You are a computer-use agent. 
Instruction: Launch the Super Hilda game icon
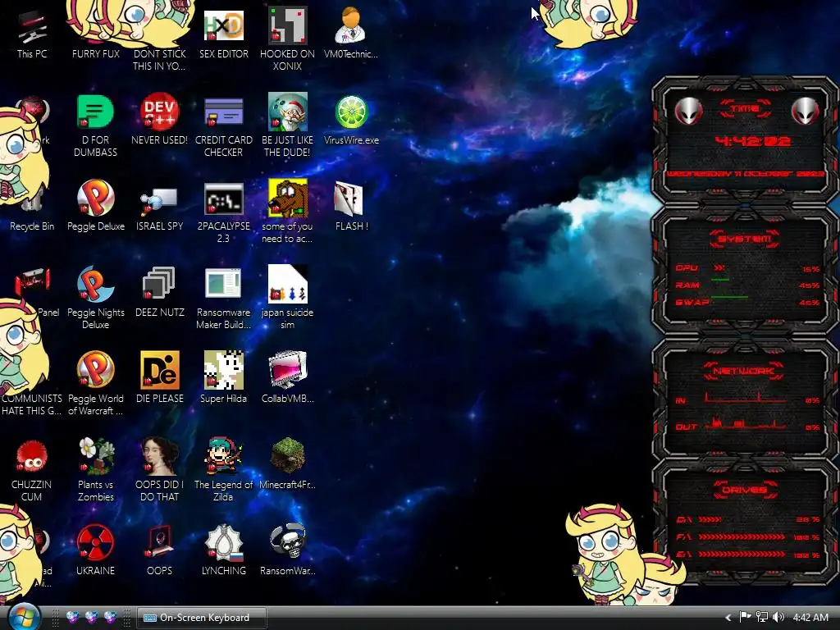coord(224,377)
